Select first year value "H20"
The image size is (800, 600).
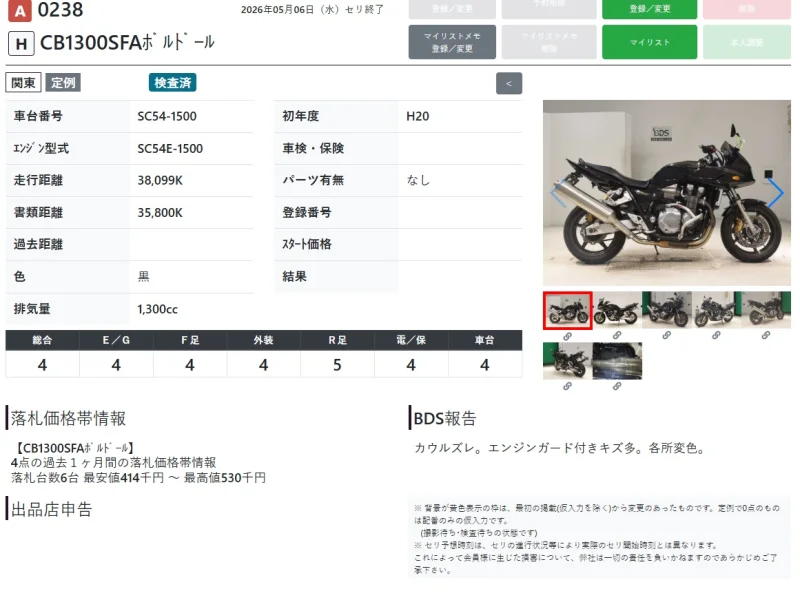click(x=417, y=116)
